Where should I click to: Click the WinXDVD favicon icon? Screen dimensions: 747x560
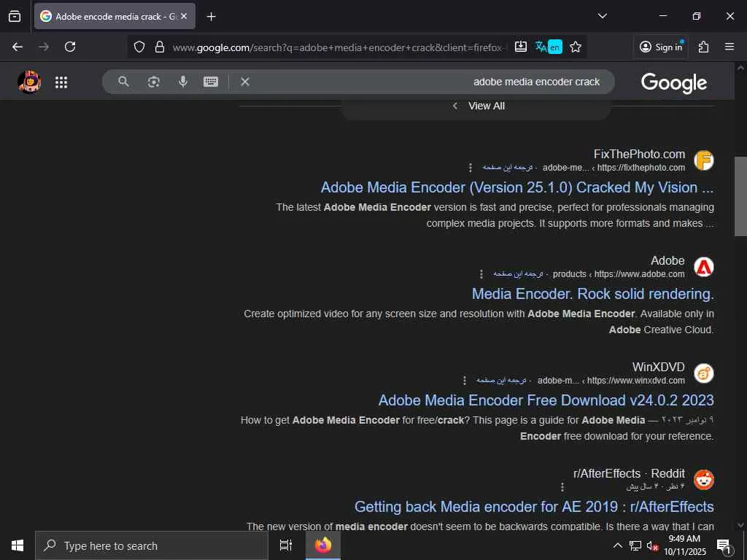point(704,373)
